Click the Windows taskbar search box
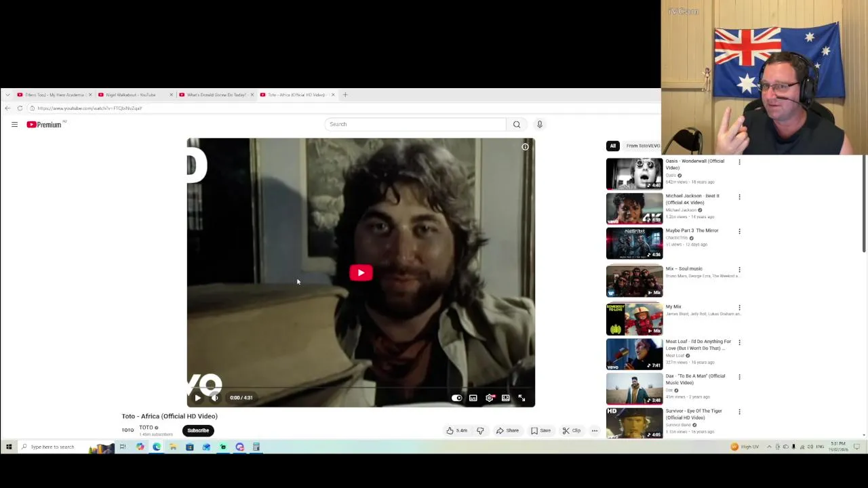The height and width of the screenshot is (488, 868). point(65,447)
